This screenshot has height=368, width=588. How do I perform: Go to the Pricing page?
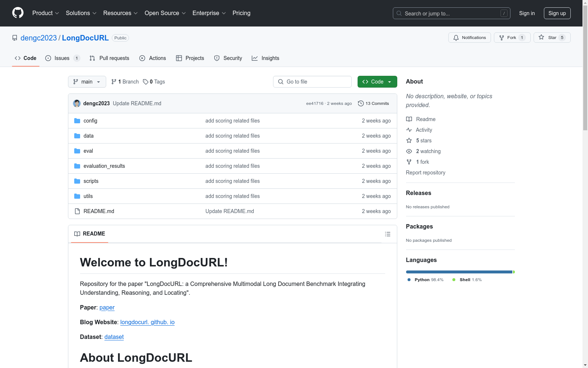241,13
